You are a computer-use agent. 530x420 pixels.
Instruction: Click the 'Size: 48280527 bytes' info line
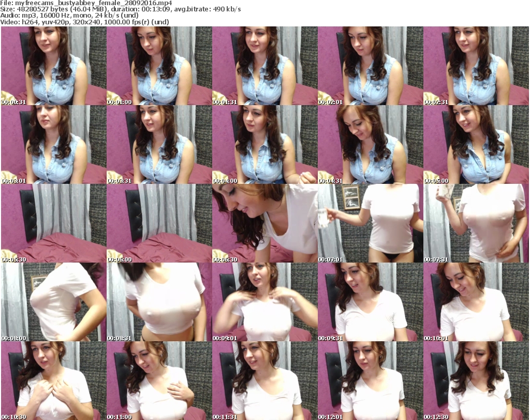click(120, 9)
